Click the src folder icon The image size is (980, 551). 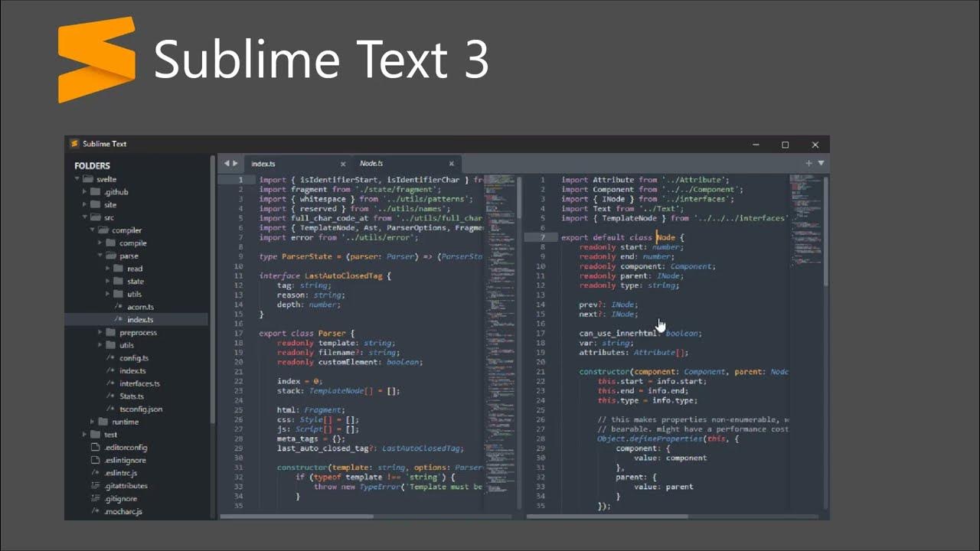pos(96,217)
